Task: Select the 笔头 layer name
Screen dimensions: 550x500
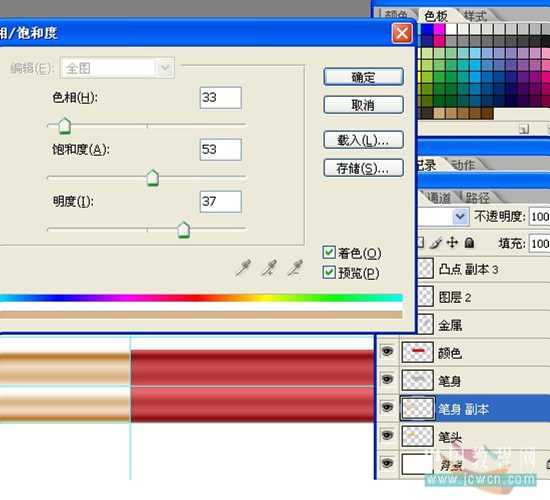Action: pos(450,437)
